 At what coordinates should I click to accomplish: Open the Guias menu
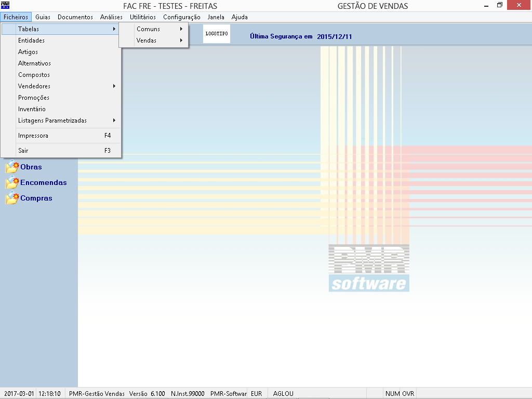pyautogui.click(x=43, y=17)
